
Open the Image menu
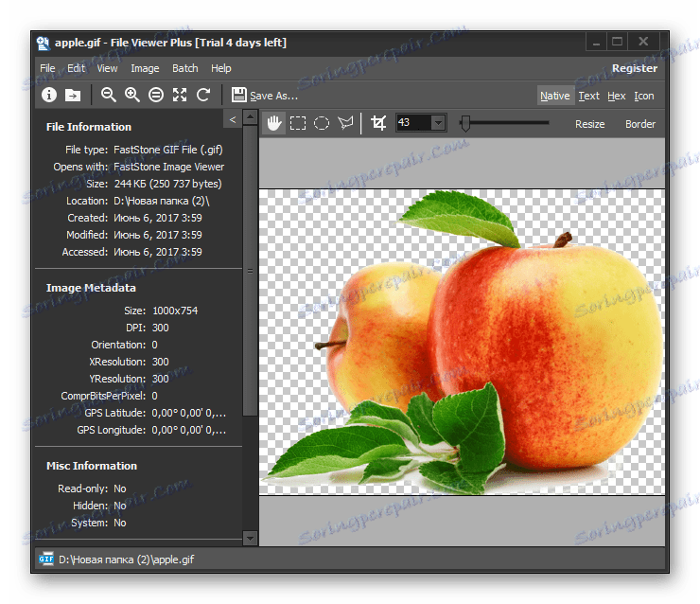[145, 68]
